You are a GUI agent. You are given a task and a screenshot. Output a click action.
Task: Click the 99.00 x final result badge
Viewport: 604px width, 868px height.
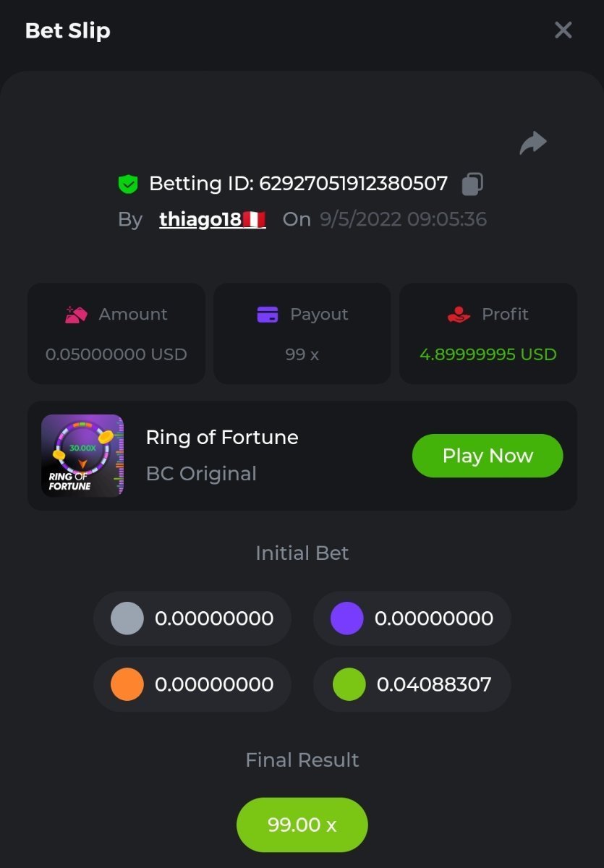click(302, 825)
